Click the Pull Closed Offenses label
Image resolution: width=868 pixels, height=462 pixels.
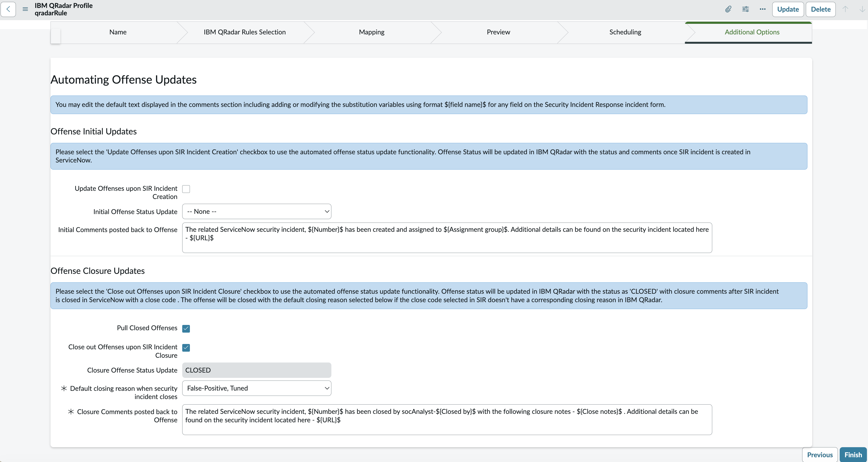pyautogui.click(x=147, y=328)
